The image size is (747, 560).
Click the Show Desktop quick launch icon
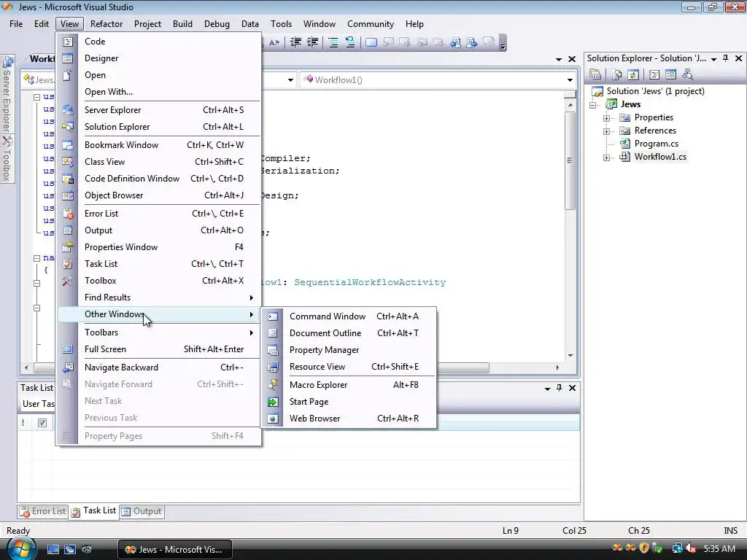(x=53, y=550)
